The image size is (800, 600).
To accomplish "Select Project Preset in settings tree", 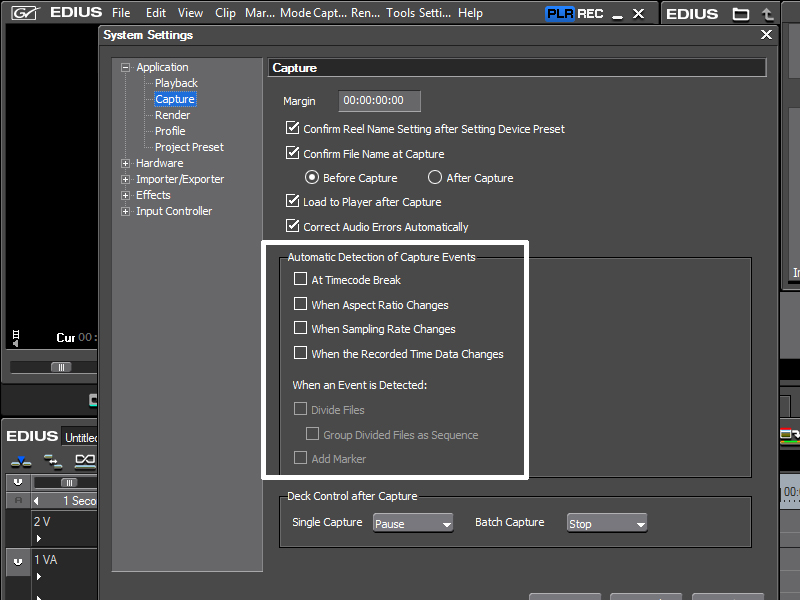I will click(x=189, y=147).
